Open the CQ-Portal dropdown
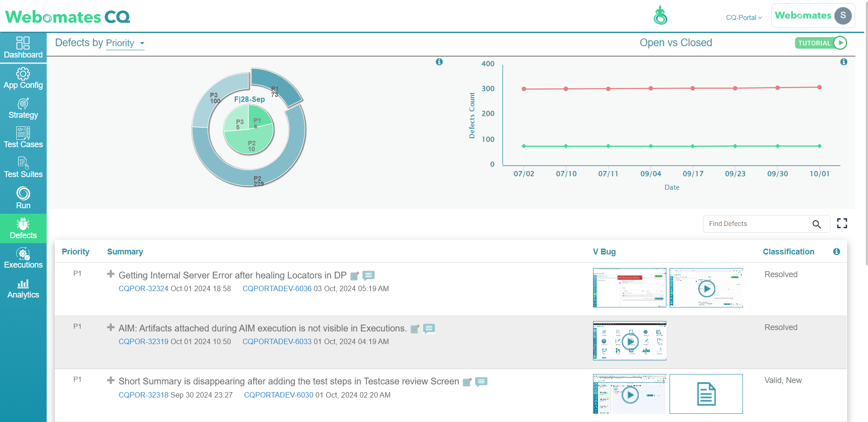Screen dimensions: 868x422 [x=744, y=18]
